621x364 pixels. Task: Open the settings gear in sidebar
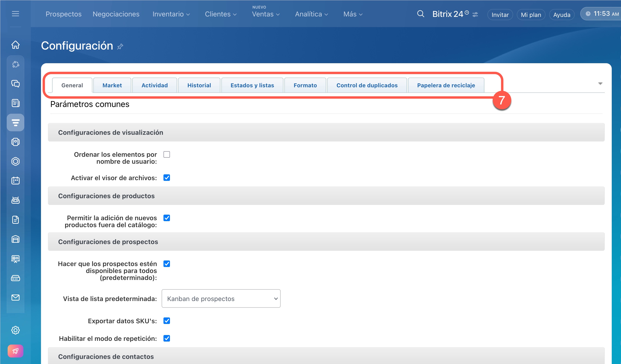click(16, 330)
